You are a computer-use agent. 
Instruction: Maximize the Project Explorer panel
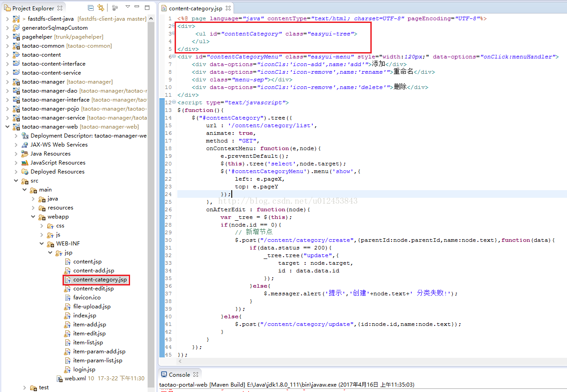147,7
